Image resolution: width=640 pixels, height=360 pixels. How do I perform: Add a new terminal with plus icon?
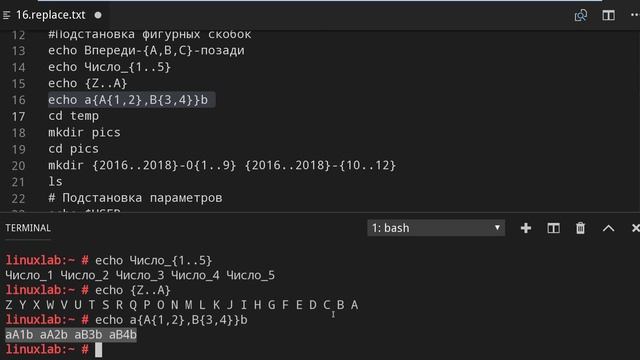point(526,228)
